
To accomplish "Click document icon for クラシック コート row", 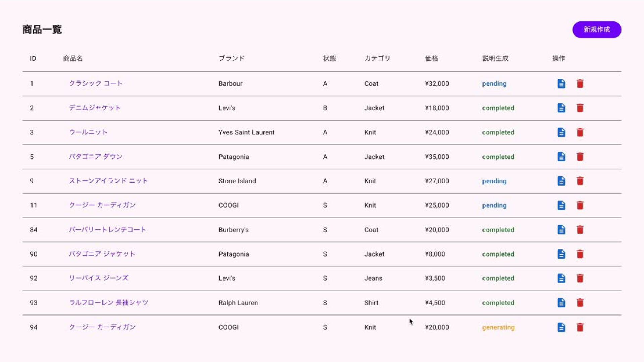I will 561,83.
